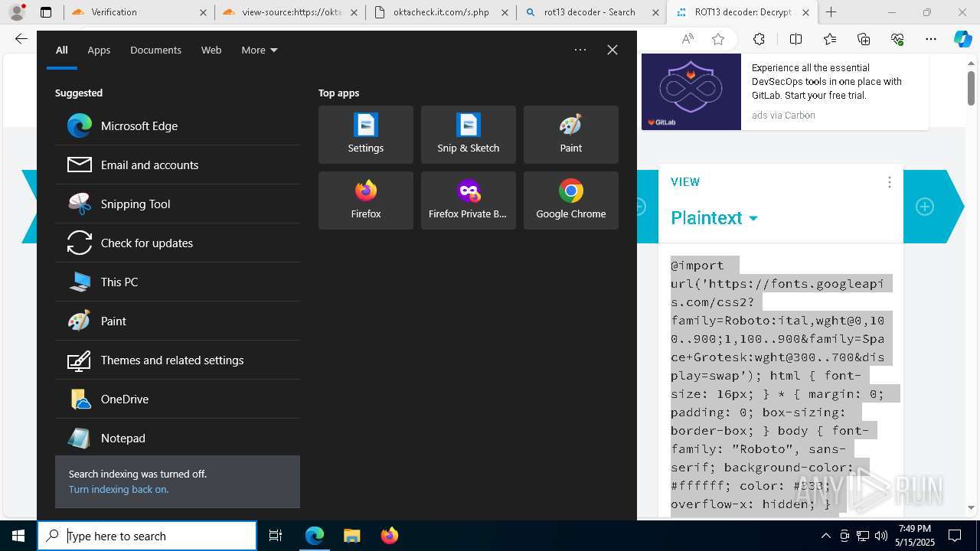
Task: Expand the More filter dropdown
Action: [x=260, y=50]
